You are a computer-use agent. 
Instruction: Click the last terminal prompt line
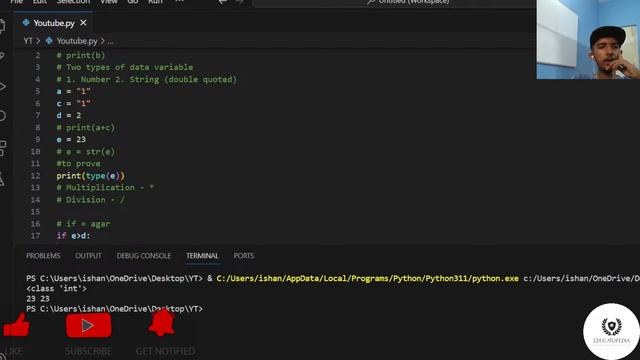[x=114, y=309]
